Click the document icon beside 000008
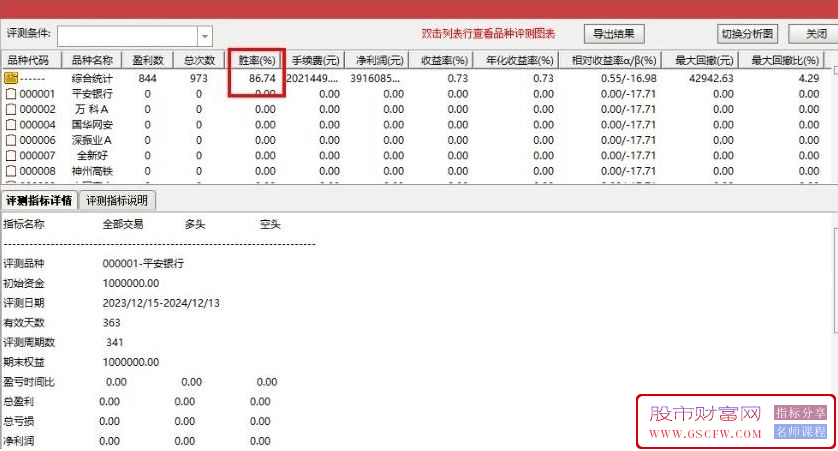This screenshot has width=838, height=451. click(11, 172)
